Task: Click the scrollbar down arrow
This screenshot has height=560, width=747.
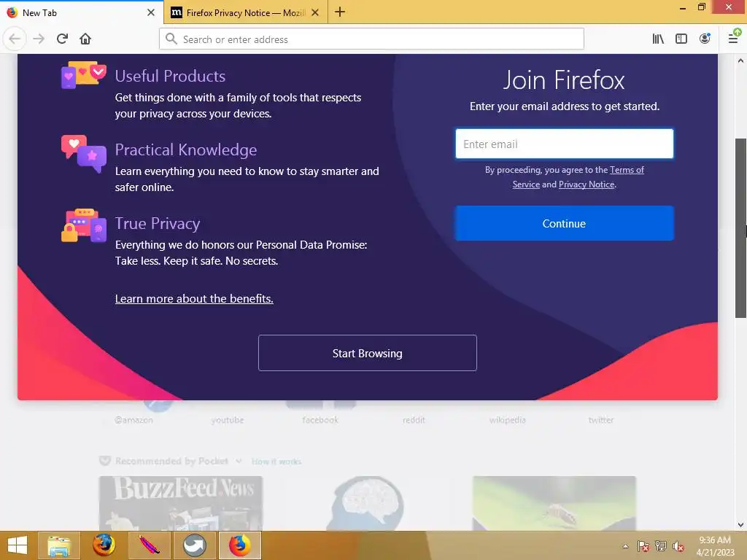Action: (740, 525)
